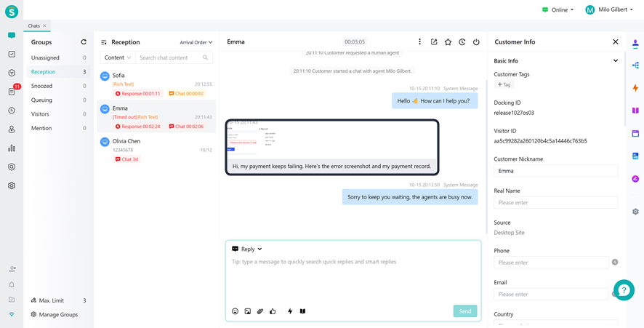Select the Unassigned group
Screen dimensions: 644x328
59,58
